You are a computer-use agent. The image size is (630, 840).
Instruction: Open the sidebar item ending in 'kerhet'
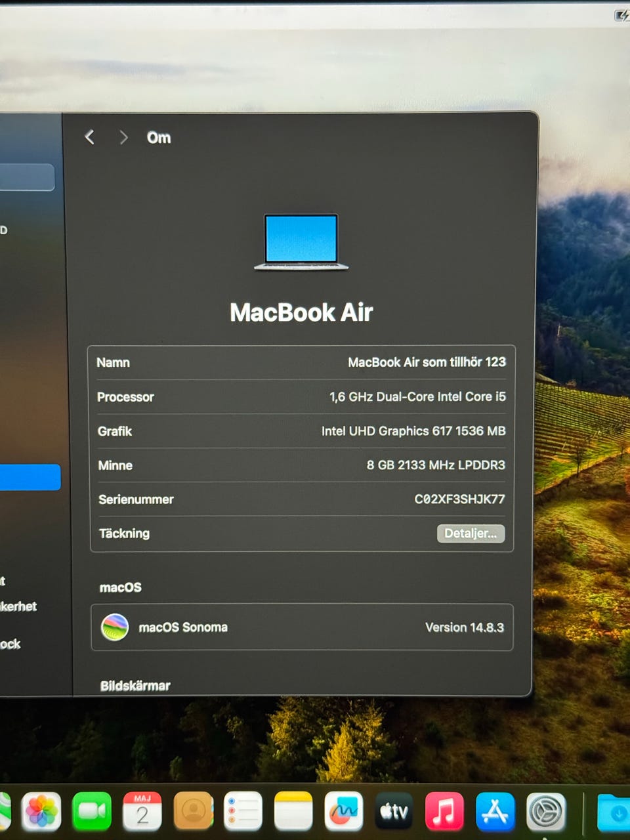tap(18, 606)
